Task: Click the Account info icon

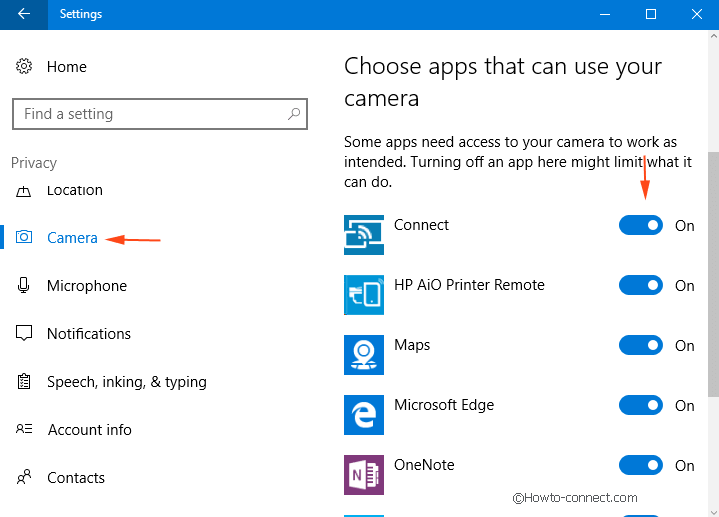Action: pos(24,429)
